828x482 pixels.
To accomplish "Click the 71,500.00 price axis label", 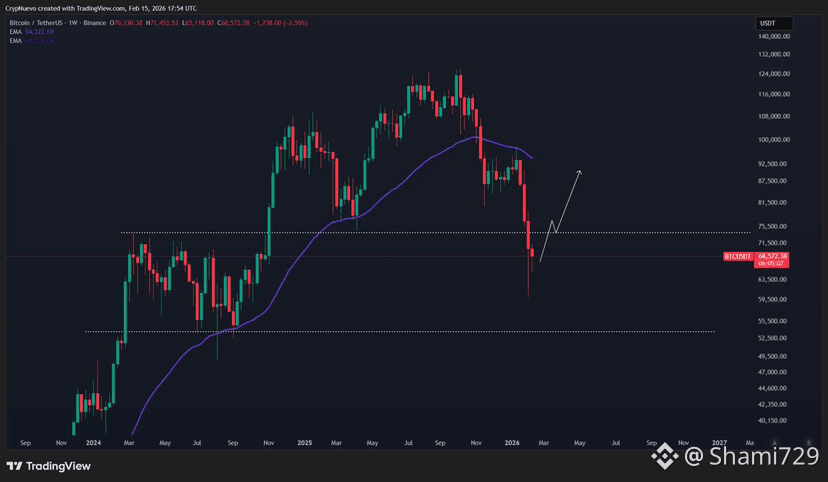I will [775, 243].
